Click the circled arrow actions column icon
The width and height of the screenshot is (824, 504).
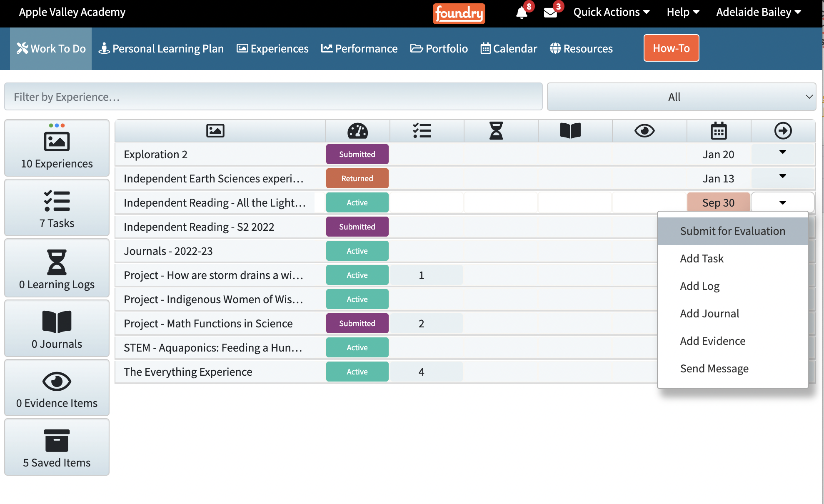click(783, 131)
